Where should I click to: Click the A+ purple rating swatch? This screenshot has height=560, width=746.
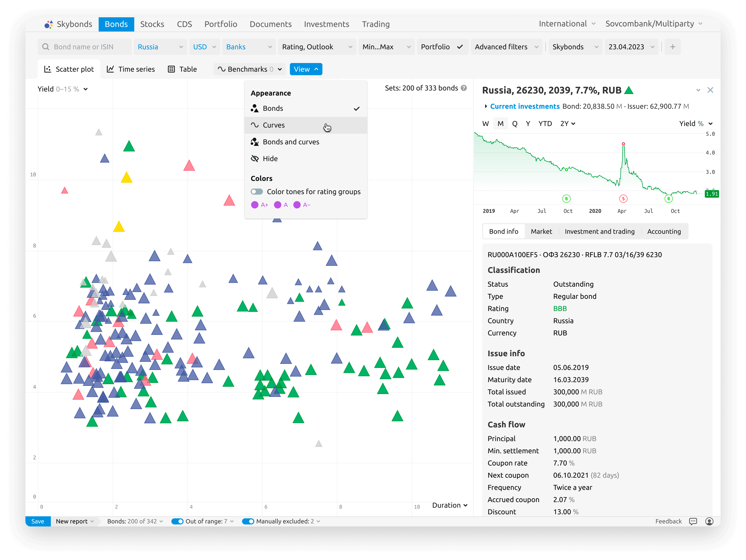click(x=255, y=205)
